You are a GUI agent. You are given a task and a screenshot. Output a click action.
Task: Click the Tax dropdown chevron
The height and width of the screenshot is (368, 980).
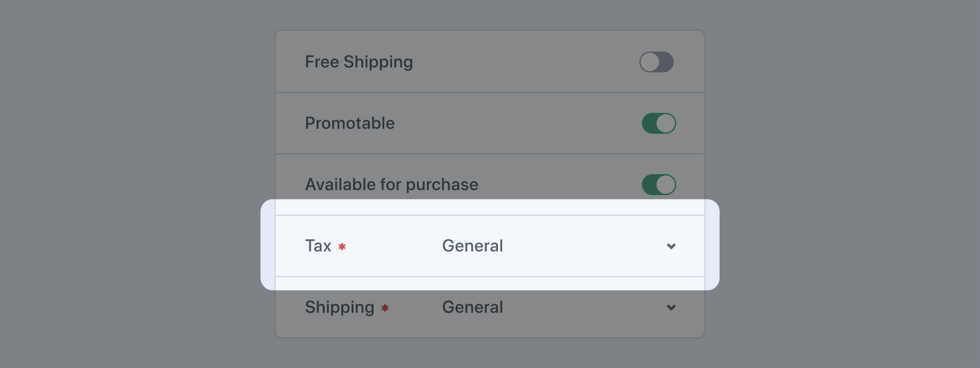[671, 246]
